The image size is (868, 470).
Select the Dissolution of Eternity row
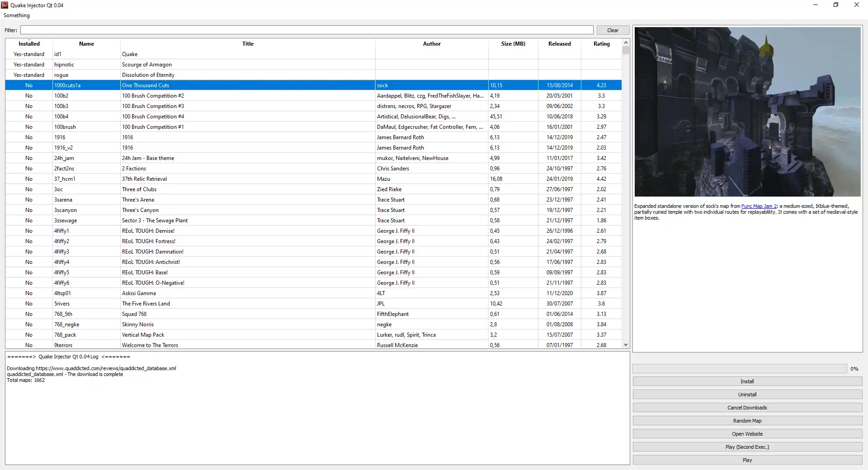313,75
